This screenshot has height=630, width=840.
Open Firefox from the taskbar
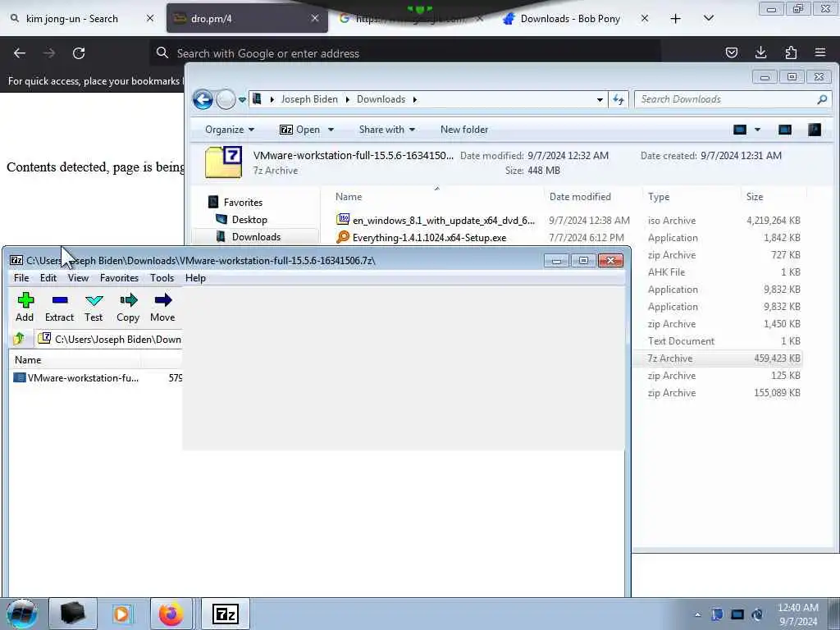pos(171,614)
